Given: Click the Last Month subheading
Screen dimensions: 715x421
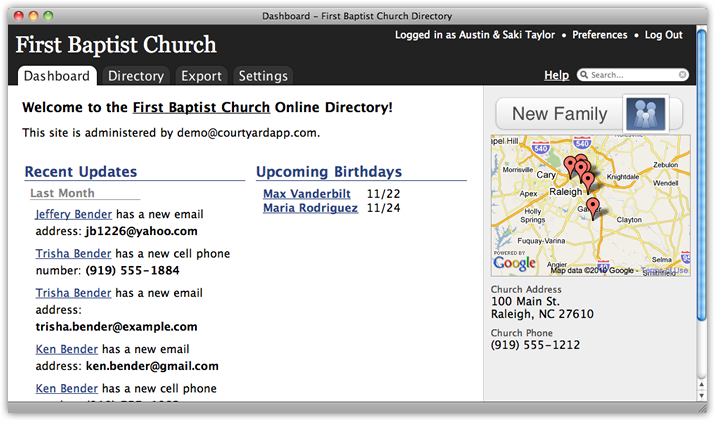Looking at the screenshot, I should (x=62, y=193).
